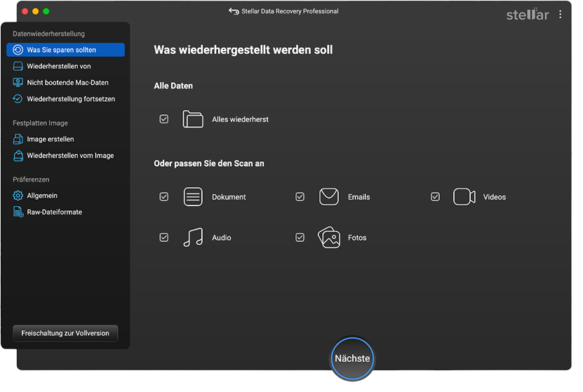Uncheck the Videos checkbox
Image resolution: width=583 pixels, height=392 pixels.
tap(435, 197)
